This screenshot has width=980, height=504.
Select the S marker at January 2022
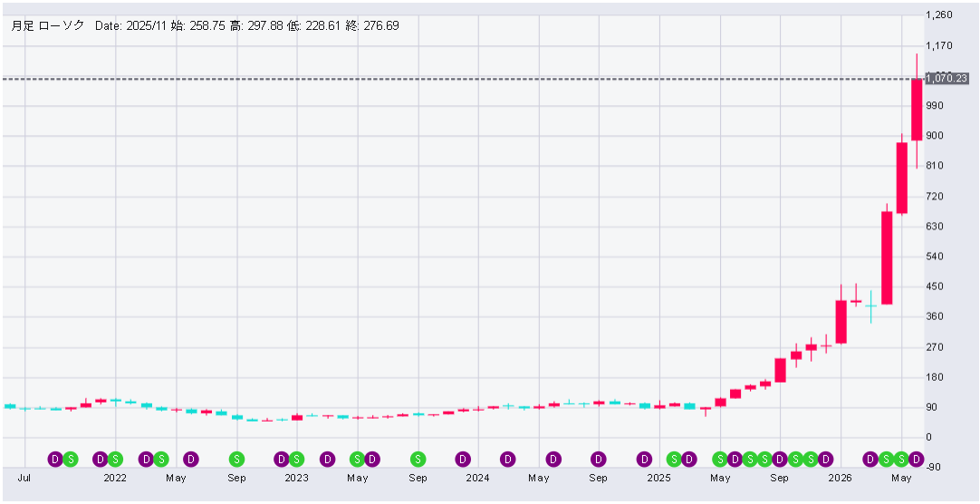pos(115,460)
